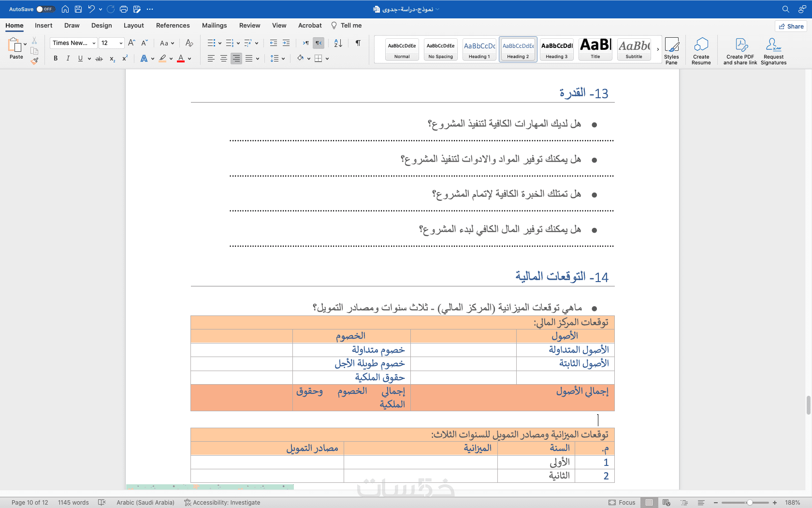Expand the numbered list options arrow
Viewport: 812px width, 508px height.
pyautogui.click(x=238, y=43)
